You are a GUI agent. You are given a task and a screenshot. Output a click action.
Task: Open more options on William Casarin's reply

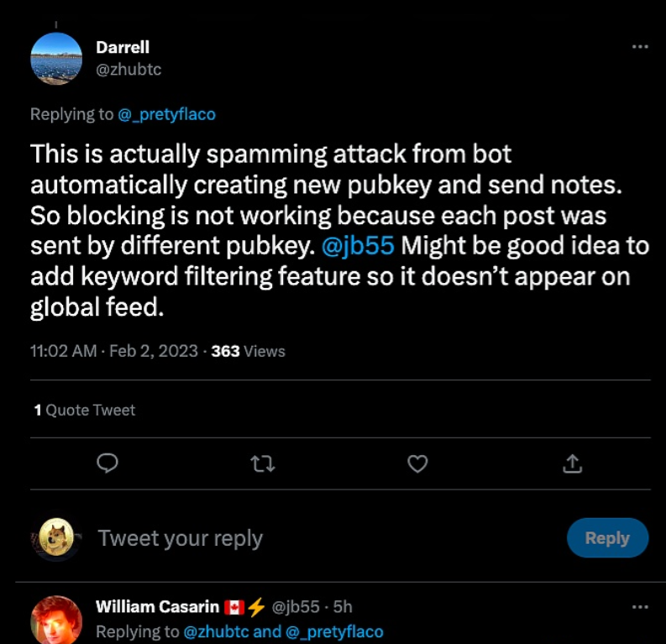640,606
